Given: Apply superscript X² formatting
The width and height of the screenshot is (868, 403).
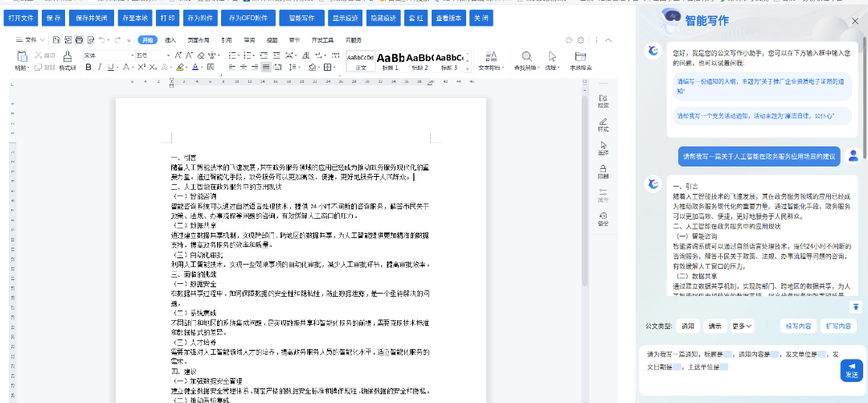Looking at the screenshot, I should [x=141, y=67].
